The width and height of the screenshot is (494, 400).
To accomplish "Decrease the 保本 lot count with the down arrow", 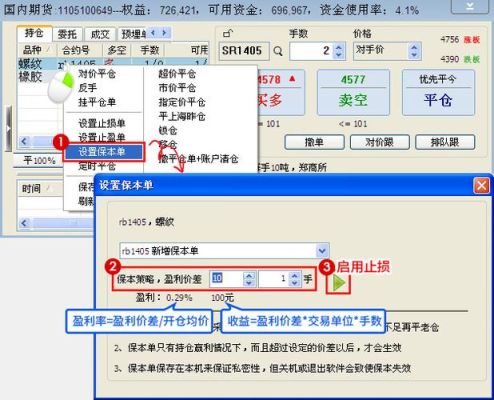I will 294,283.
